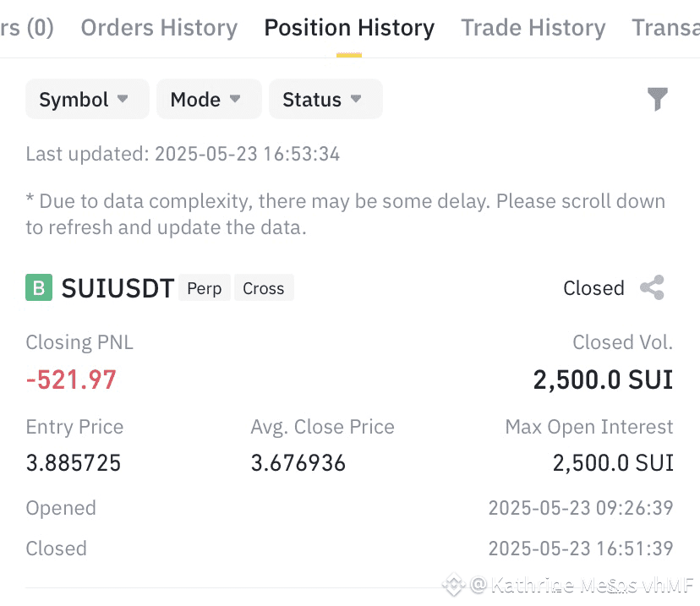Image resolution: width=700 pixels, height=606 pixels.
Task: Switch to the open orders (0) tab
Action: (x=27, y=28)
